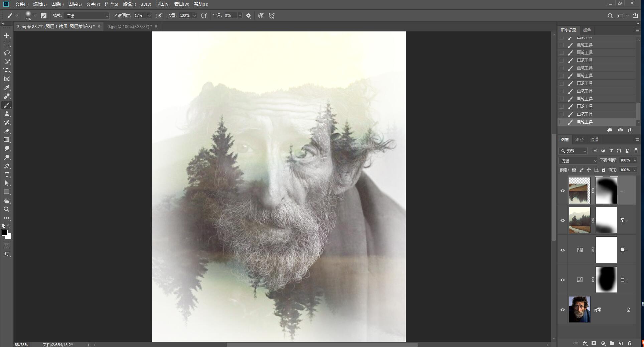
Task: Select the Move tool
Action: tap(7, 35)
